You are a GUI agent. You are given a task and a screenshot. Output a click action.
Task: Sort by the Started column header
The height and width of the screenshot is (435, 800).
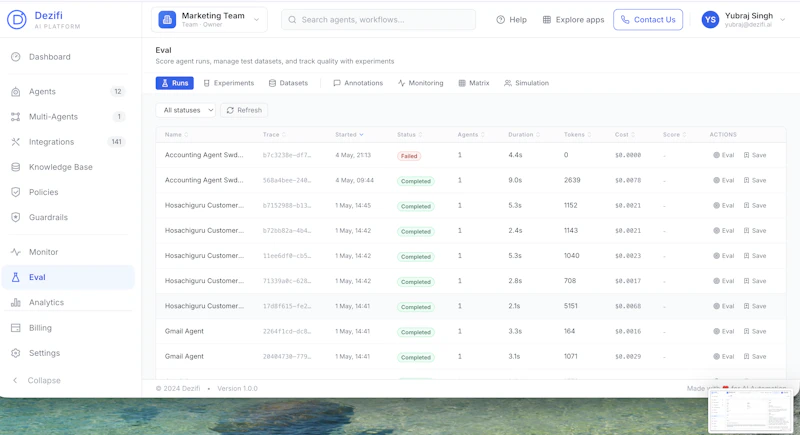tap(349, 135)
